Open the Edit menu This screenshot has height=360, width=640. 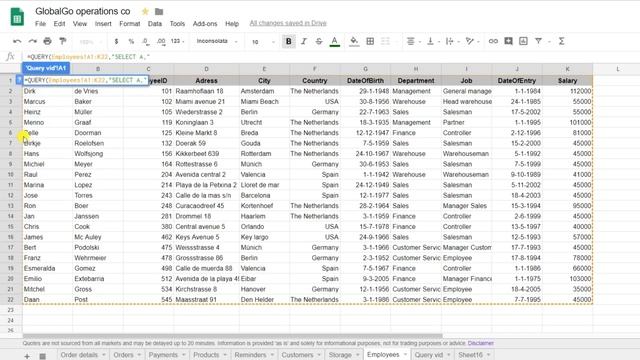[59, 24]
